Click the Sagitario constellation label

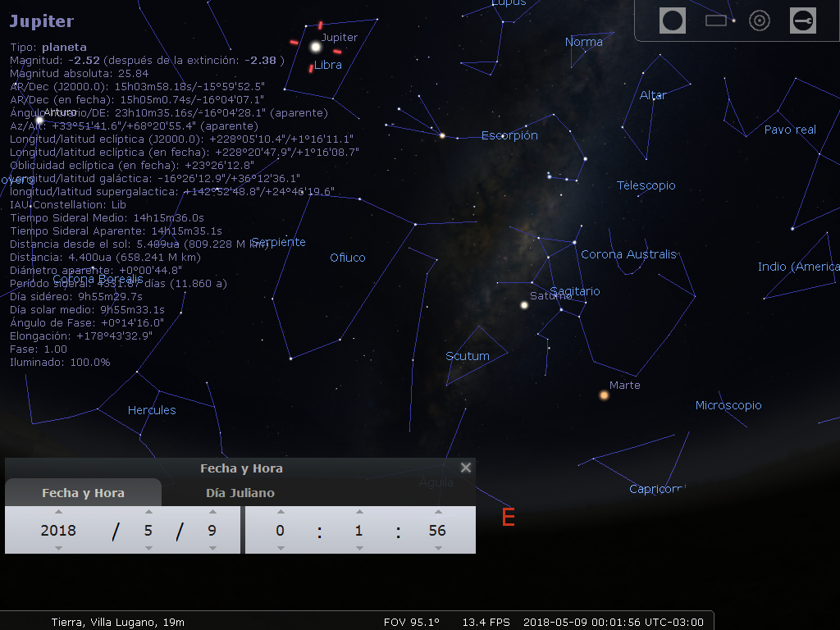click(x=575, y=291)
